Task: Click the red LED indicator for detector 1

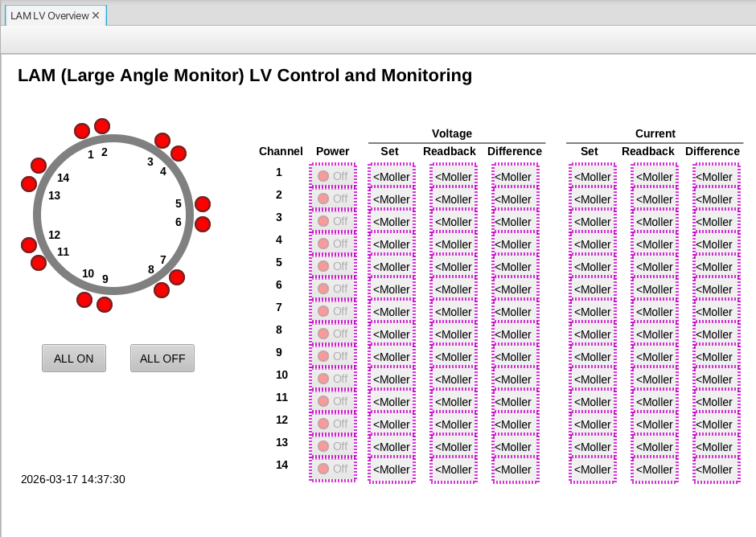Action: (x=82, y=131)
